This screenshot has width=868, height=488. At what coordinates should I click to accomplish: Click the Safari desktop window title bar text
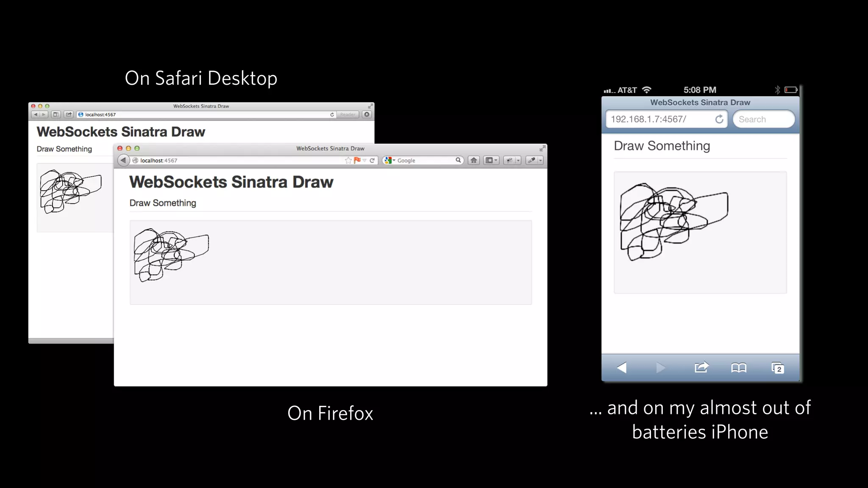pyautogui.click(x=201, y=106)
